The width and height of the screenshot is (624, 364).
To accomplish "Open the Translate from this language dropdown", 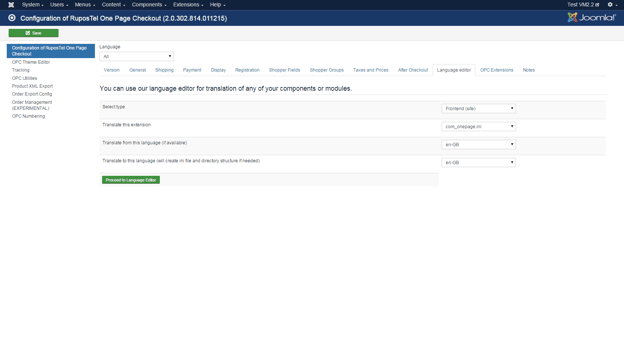I will (479, 145).
